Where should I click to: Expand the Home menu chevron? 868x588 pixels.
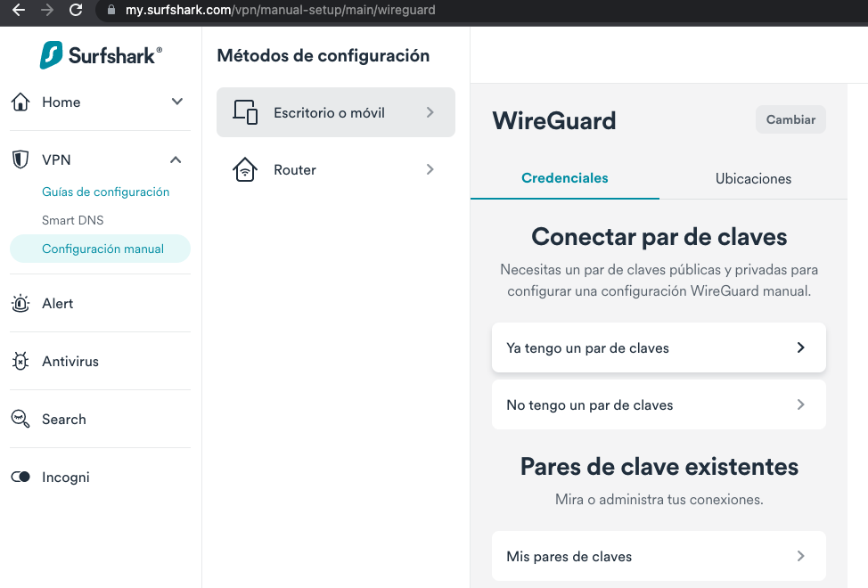(x=176, y=102)
